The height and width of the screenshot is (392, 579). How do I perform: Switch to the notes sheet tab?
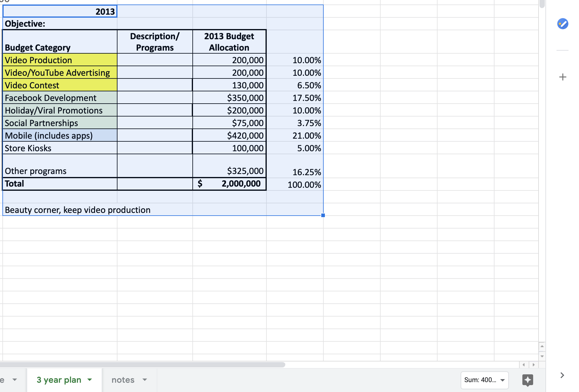point(123,380)
